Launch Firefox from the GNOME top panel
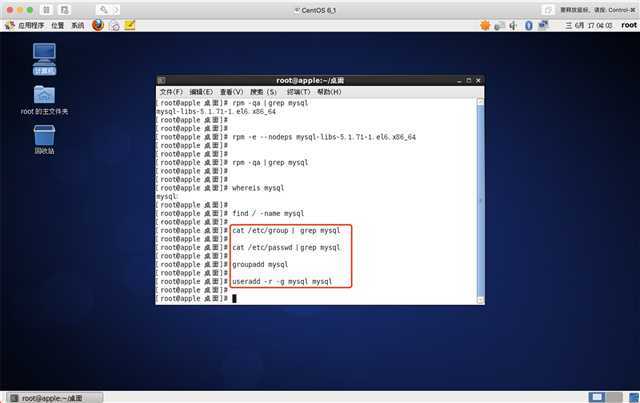The height and width of the screenshot is (403, 640). click(98, 25)
